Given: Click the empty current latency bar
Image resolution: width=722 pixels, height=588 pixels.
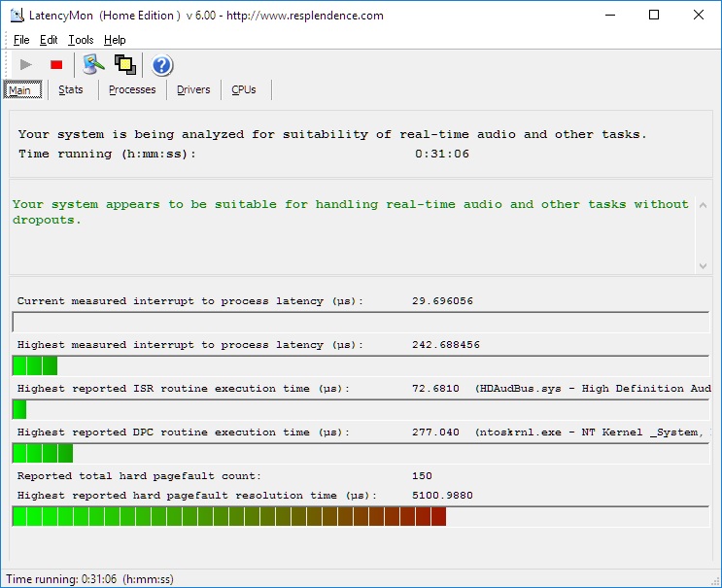Looking at the screenshot, I should [361, 322].
